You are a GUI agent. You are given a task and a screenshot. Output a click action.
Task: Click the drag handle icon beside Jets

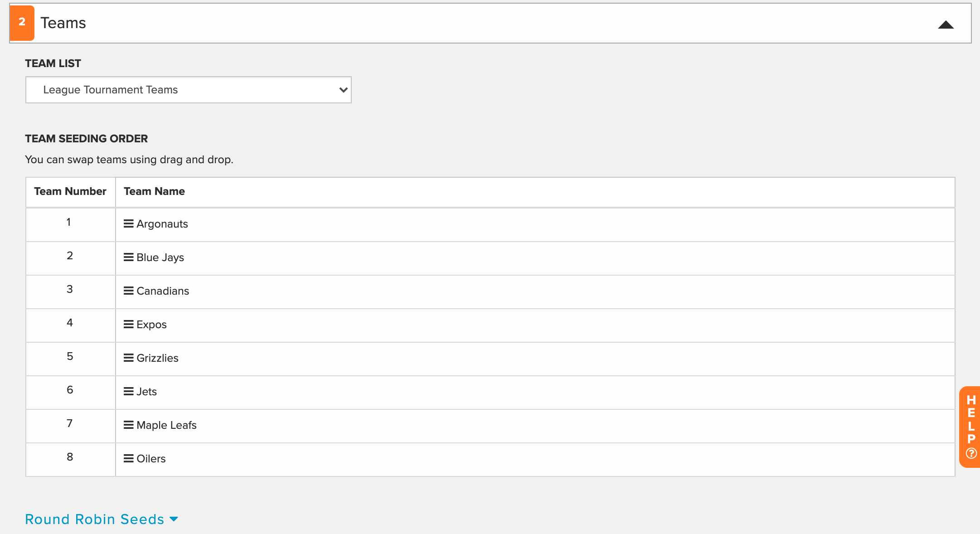129,391
